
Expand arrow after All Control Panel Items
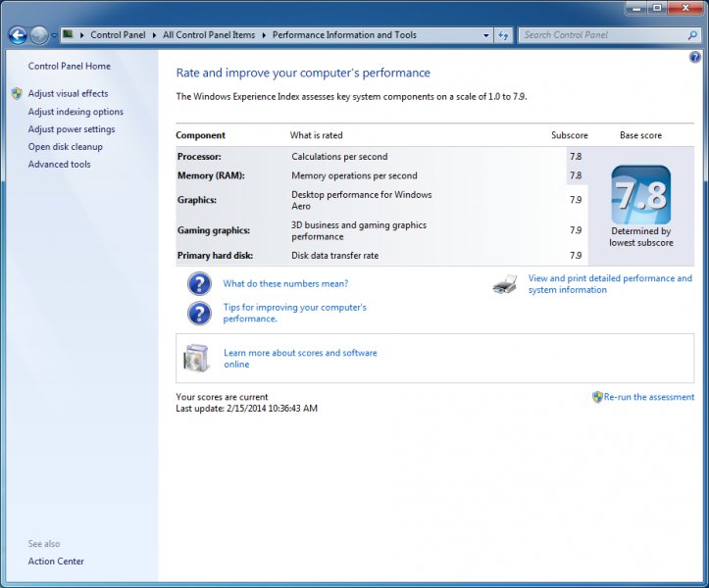(264, 35)
